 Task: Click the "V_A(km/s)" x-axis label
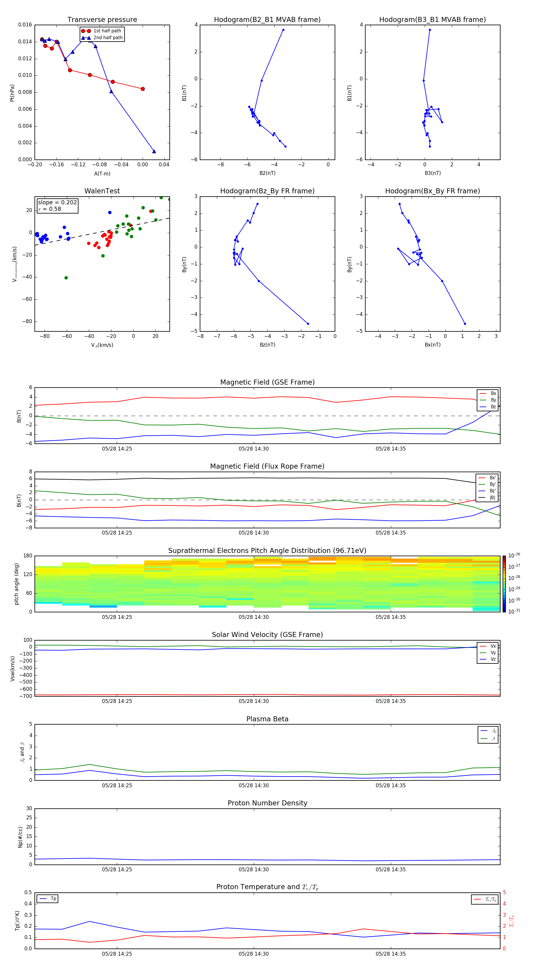click(x=102, y=345)
